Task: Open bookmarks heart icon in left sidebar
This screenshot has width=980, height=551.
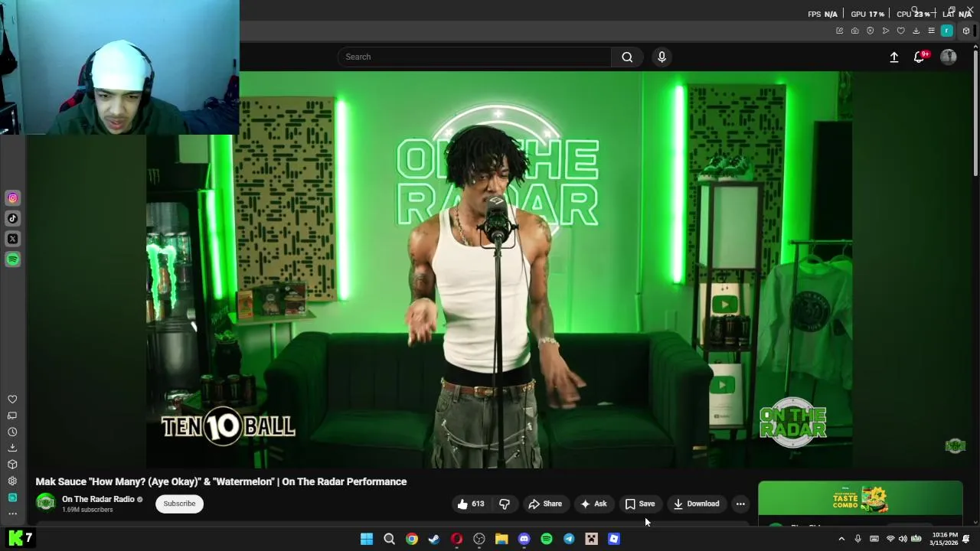Action: pos(12,399)
